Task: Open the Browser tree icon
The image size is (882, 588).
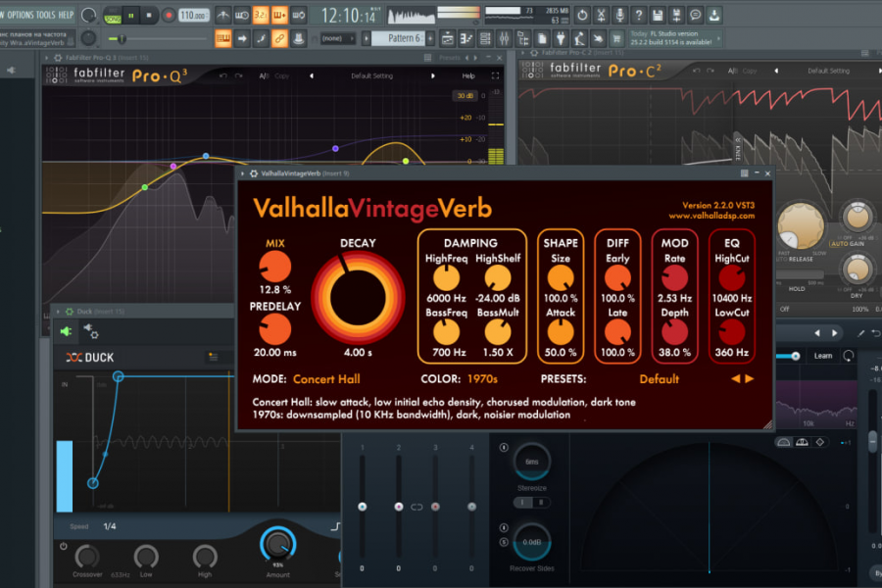Action: tap(523, 39)
